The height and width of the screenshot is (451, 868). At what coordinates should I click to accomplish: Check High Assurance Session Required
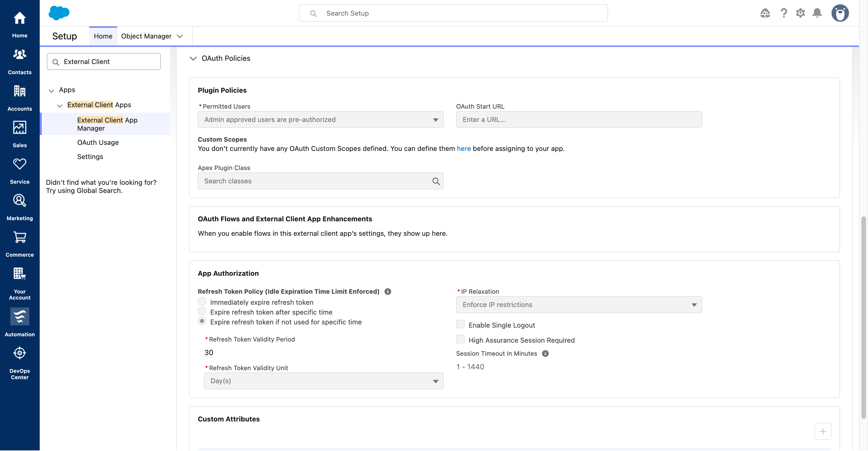[x=460, y=339]
